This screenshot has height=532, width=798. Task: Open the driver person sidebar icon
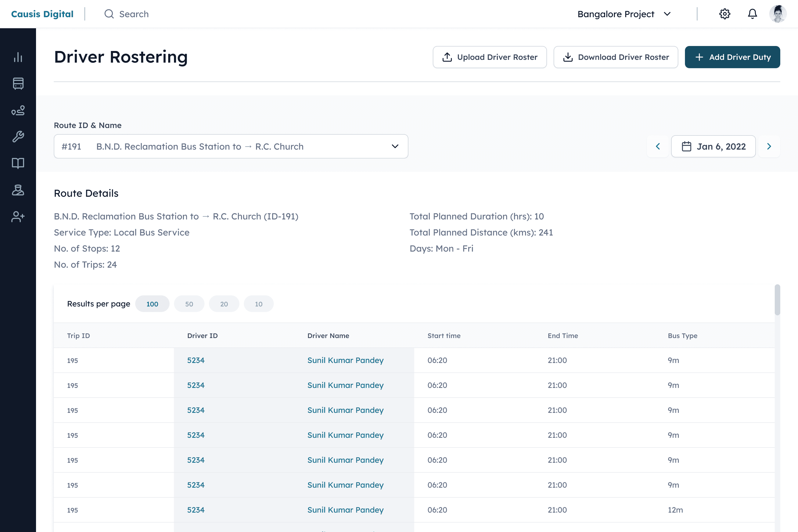(18, 190)
